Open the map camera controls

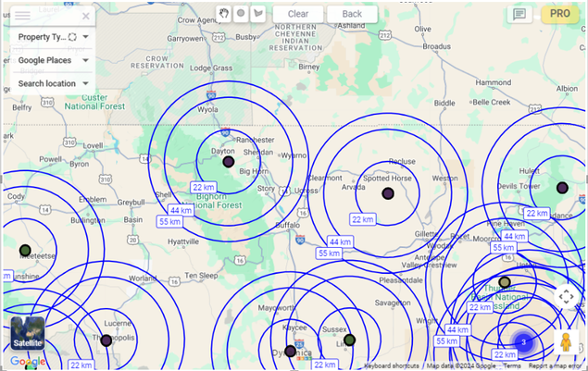(x=567, y=296)
